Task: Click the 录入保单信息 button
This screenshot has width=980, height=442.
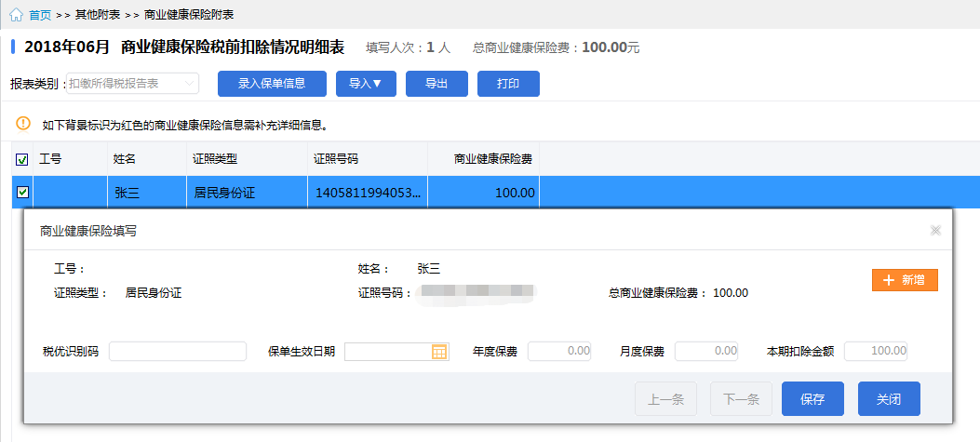Action: click(x=272, y=84)
